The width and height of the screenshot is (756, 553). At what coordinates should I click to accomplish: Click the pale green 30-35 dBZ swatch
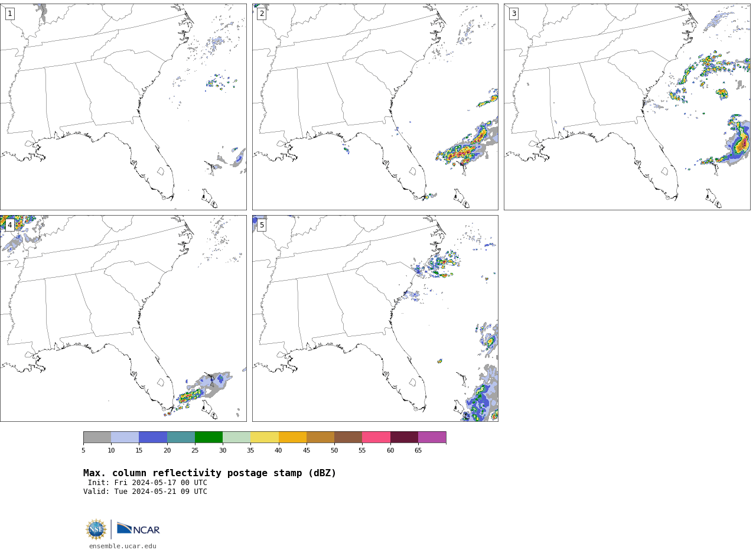[236, 437]
